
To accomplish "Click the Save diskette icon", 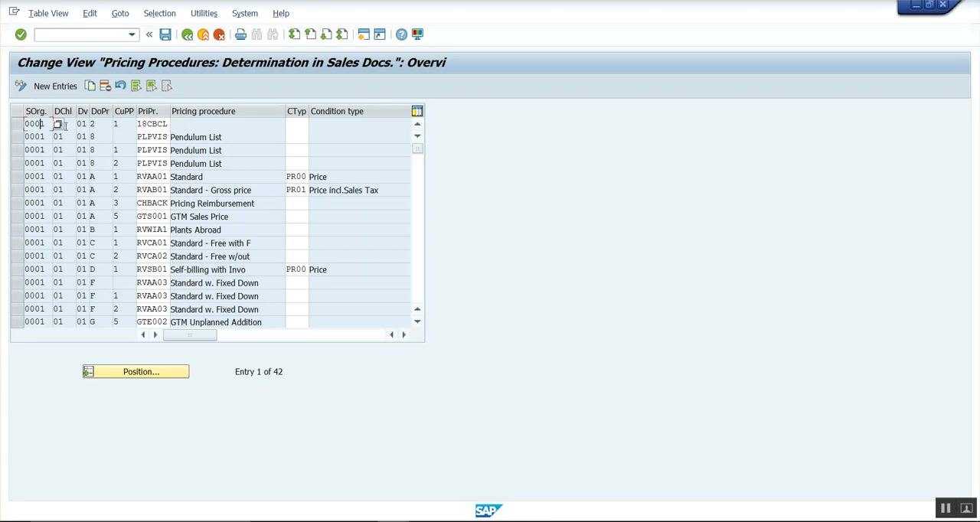I will [x=165, y=34].
